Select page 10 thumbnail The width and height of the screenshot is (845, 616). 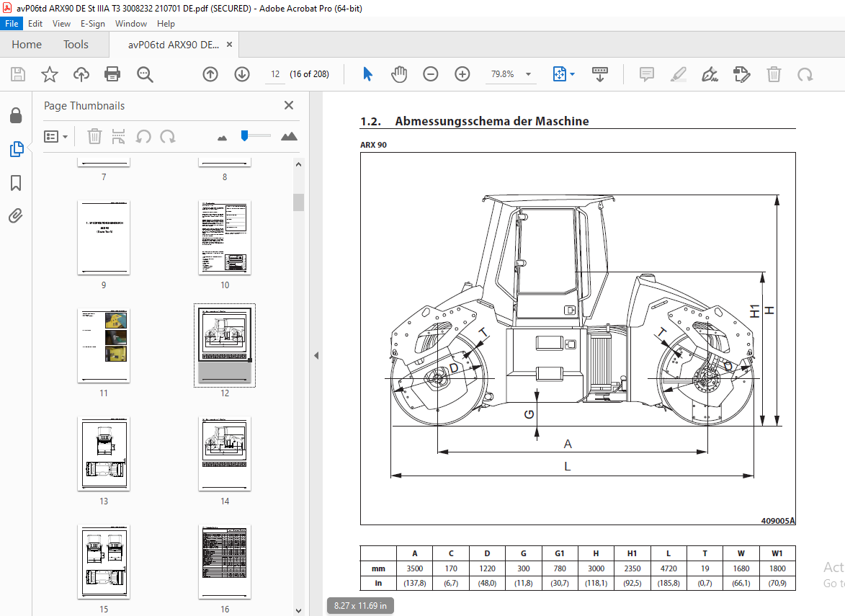225,238
